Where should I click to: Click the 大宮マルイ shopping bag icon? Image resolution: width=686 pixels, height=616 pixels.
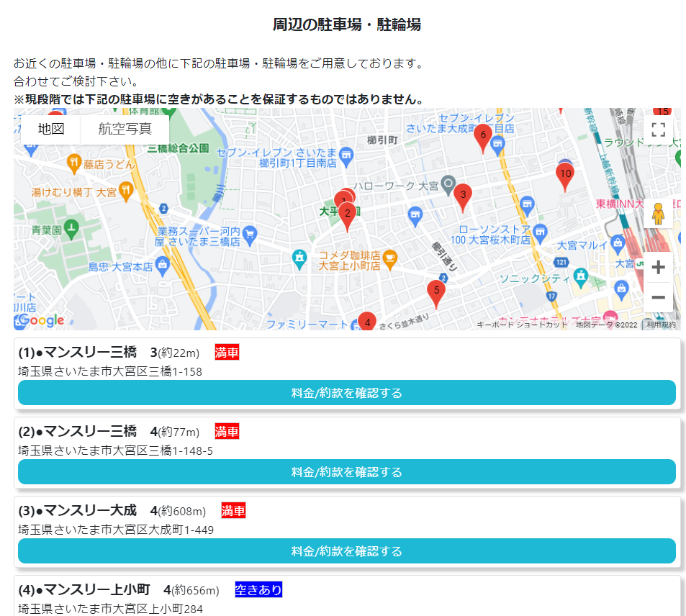[618, 244]
